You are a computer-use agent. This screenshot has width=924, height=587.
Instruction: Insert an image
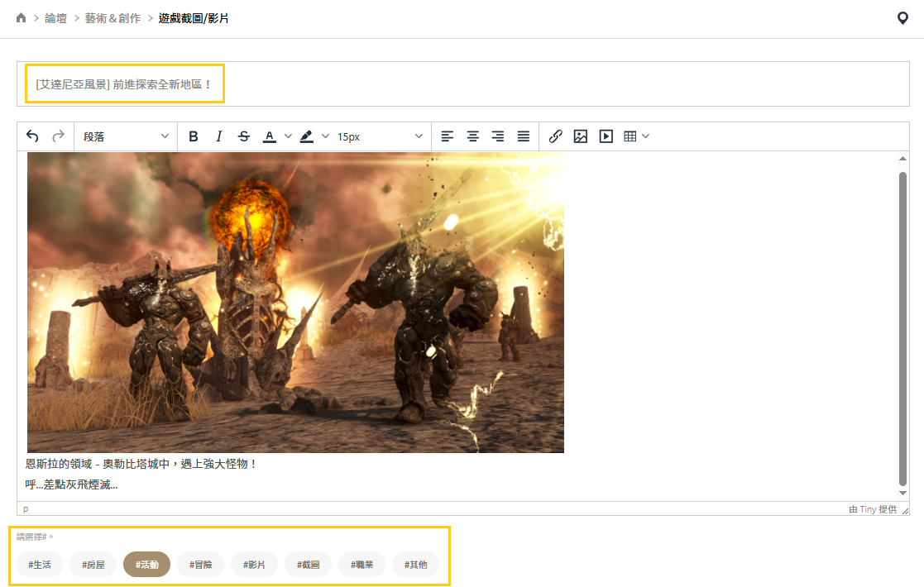581,136
